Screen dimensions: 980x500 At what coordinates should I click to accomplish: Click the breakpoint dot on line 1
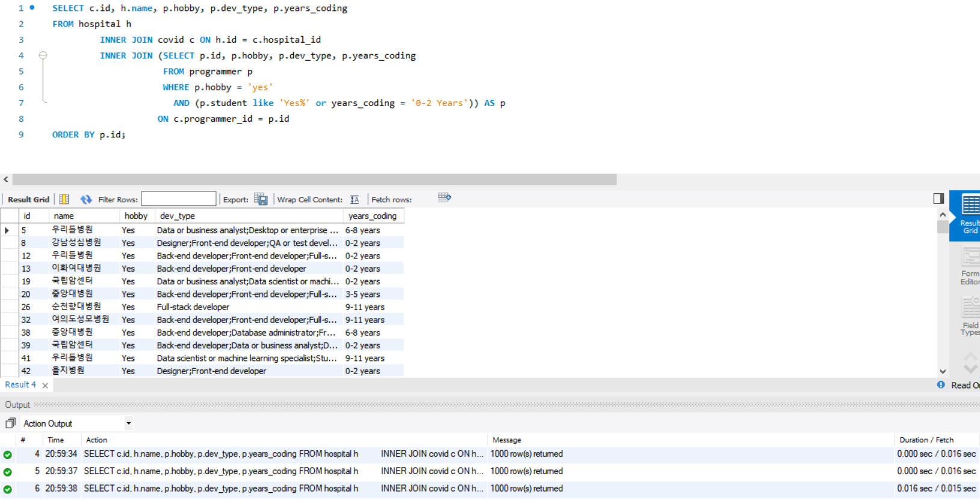32,8
